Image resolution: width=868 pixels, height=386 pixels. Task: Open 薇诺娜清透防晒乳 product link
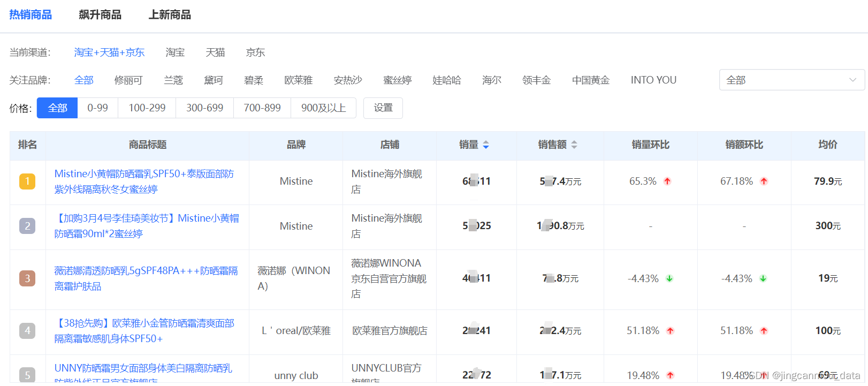point(146,278)
